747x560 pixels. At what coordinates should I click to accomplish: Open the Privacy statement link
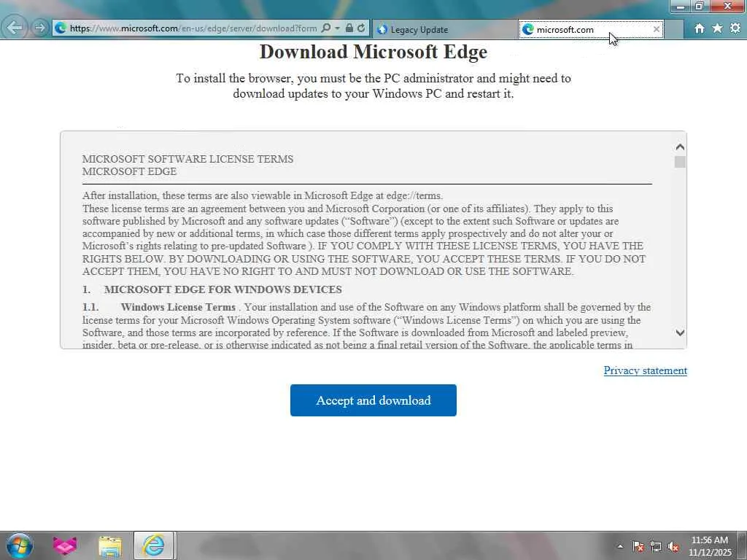645,370
